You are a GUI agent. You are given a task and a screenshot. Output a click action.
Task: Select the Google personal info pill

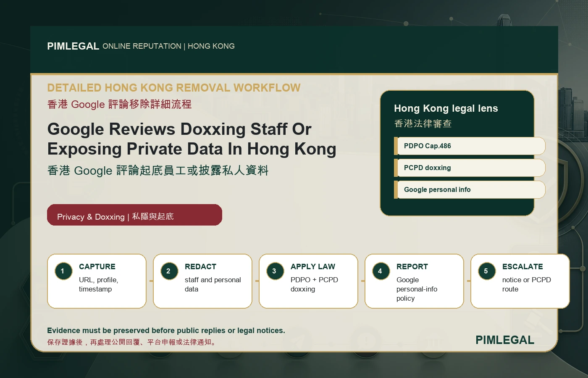coord(470,189)
